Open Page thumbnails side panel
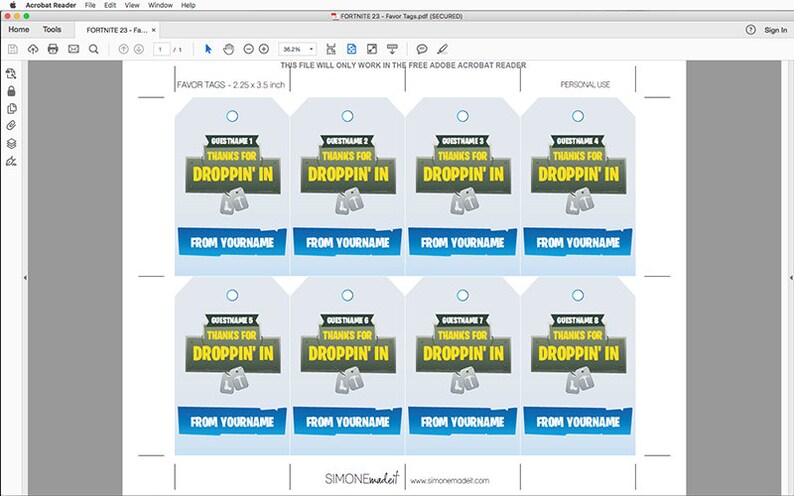This screenshot has width=794, height=496. [11, 74]
